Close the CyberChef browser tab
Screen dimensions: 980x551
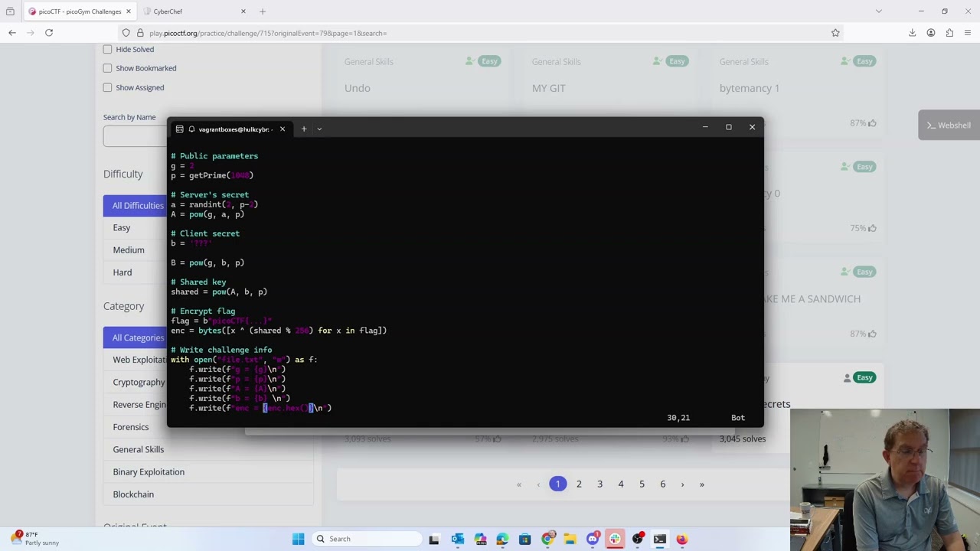point(243,11)
